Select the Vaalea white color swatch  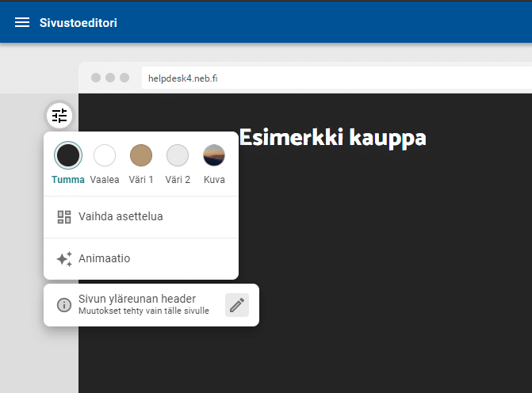pos(105,155)
